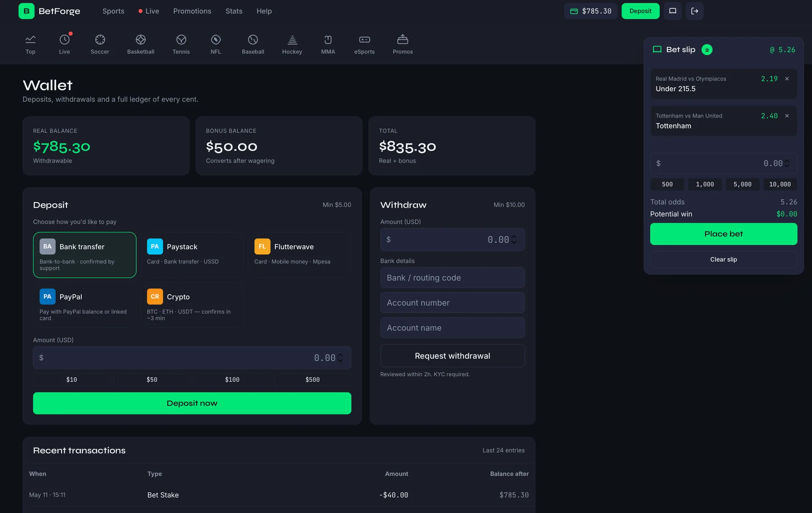
Task: Select the Basketball category icon
Action: point(141,40)
